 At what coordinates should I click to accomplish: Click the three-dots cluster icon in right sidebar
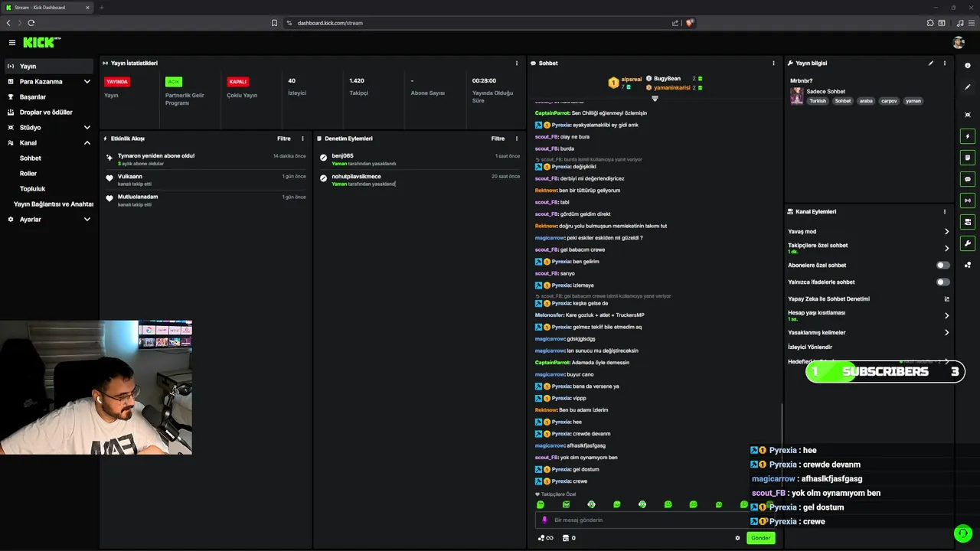[968, 265]
